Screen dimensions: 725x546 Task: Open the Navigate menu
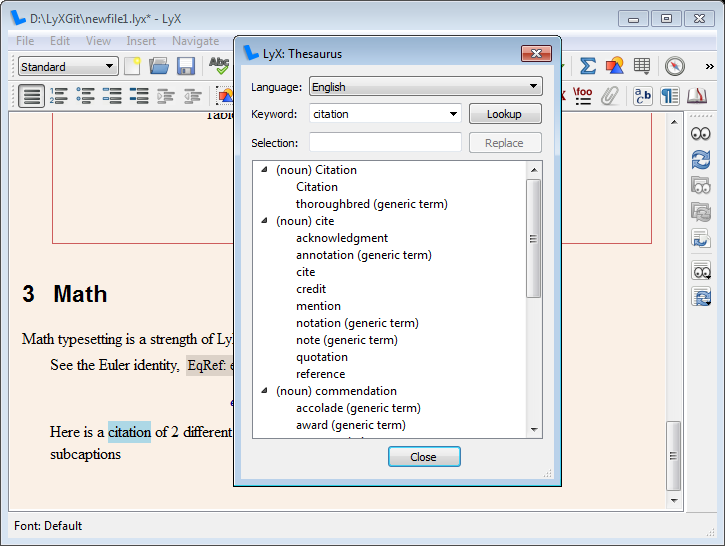point(196,41)
